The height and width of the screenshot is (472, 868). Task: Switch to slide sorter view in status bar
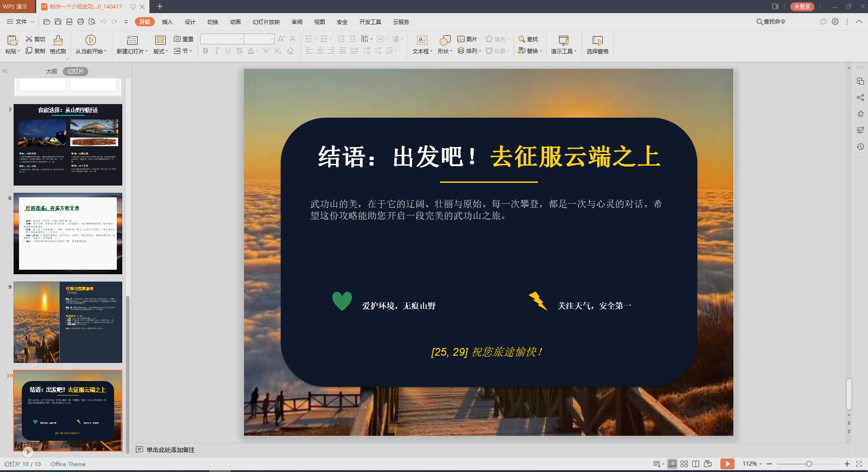coord(684,464)
